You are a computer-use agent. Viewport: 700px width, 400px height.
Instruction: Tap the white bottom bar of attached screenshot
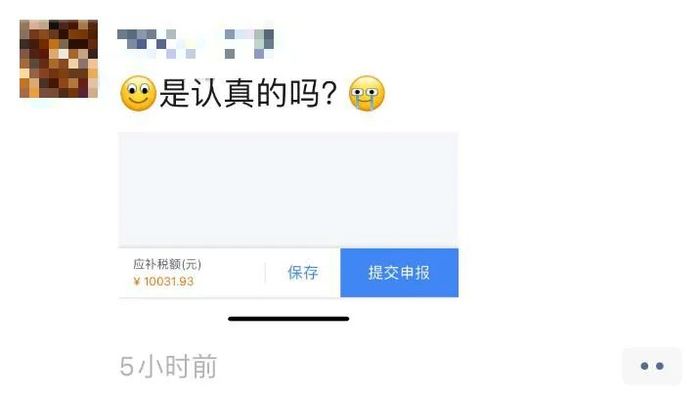point(288,273)
